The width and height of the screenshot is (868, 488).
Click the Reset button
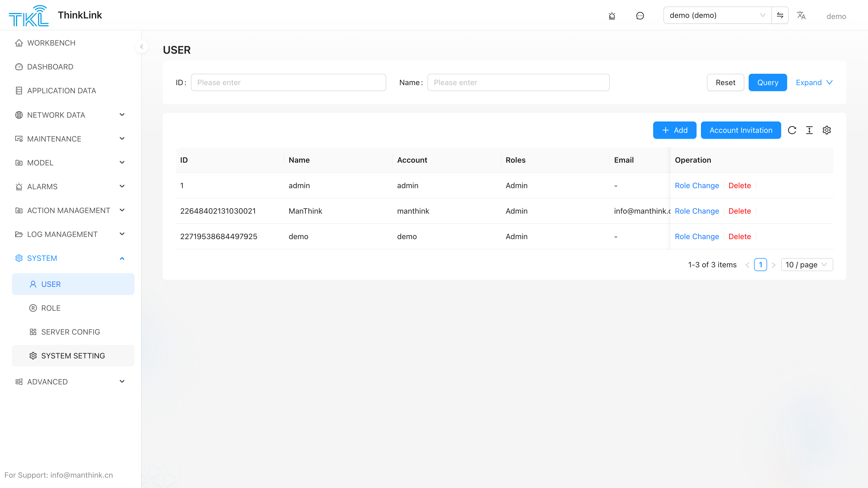[725, 82]
